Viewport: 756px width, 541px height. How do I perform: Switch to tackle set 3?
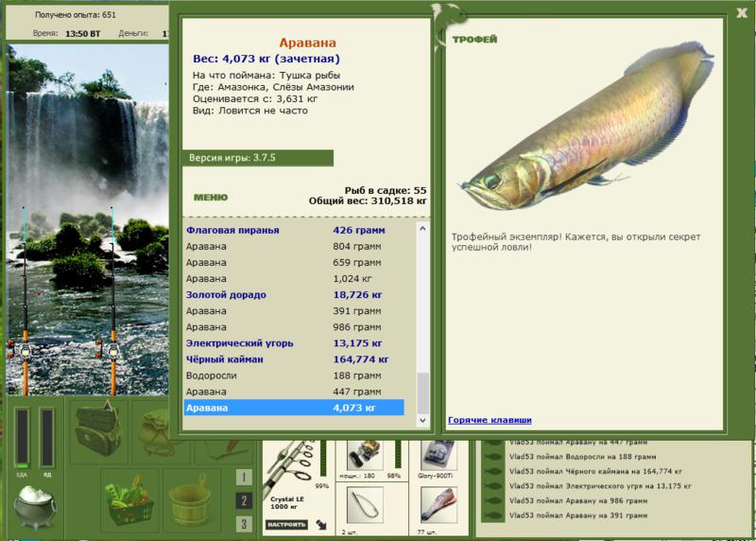[244, 524]
